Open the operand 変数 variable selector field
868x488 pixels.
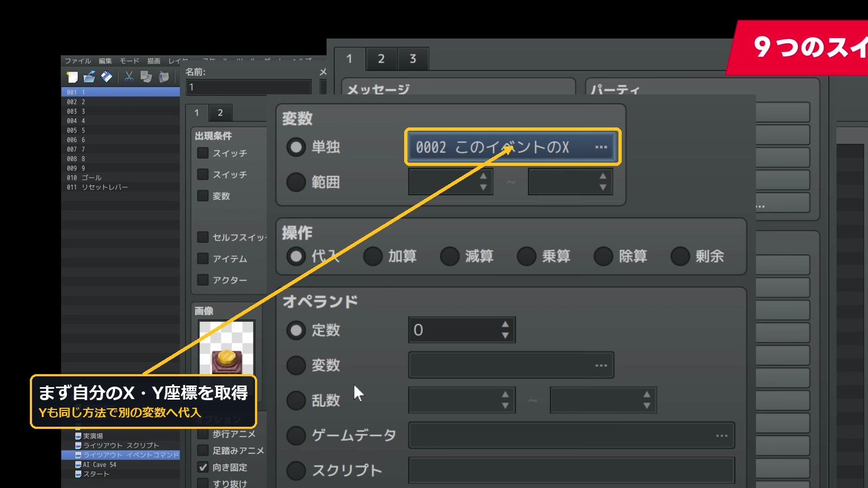click(511, 365)
